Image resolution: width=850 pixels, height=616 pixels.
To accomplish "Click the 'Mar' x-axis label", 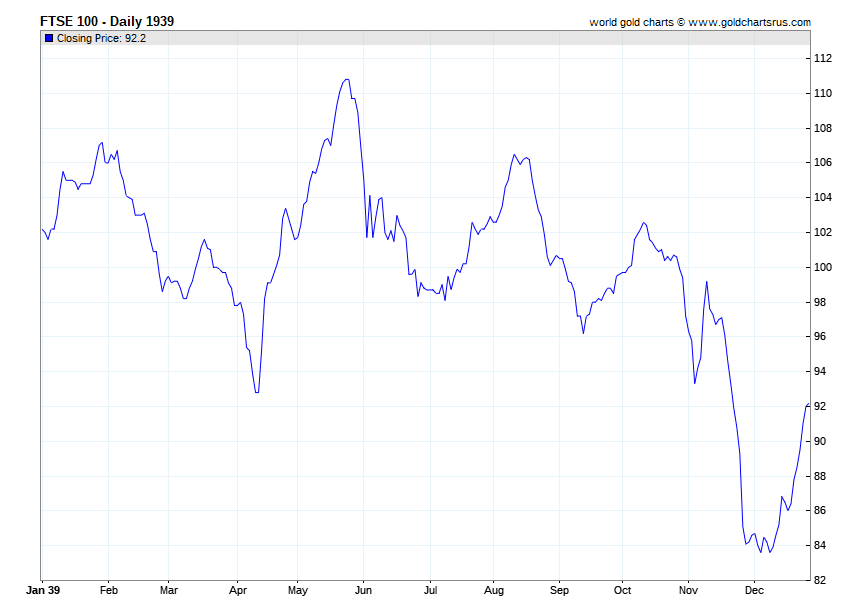I will (169, 590).
